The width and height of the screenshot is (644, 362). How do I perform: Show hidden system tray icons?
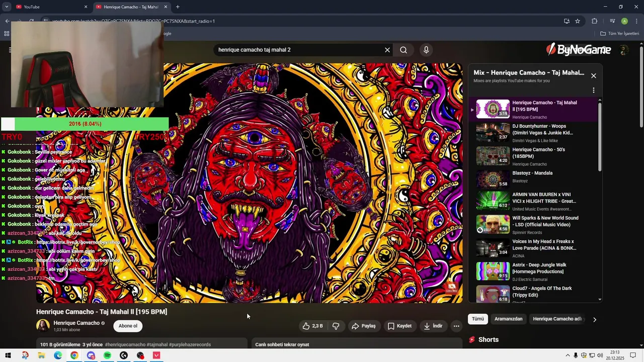tap(568, 355)
